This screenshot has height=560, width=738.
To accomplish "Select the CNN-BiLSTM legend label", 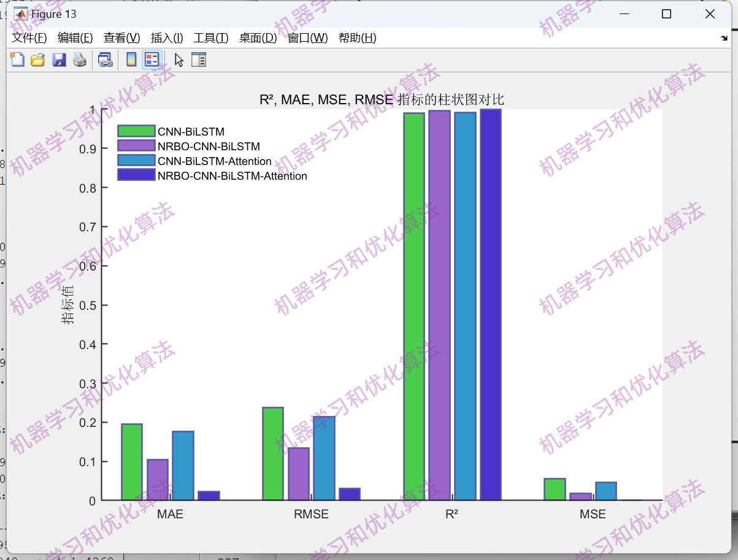I will click(191, 132).
